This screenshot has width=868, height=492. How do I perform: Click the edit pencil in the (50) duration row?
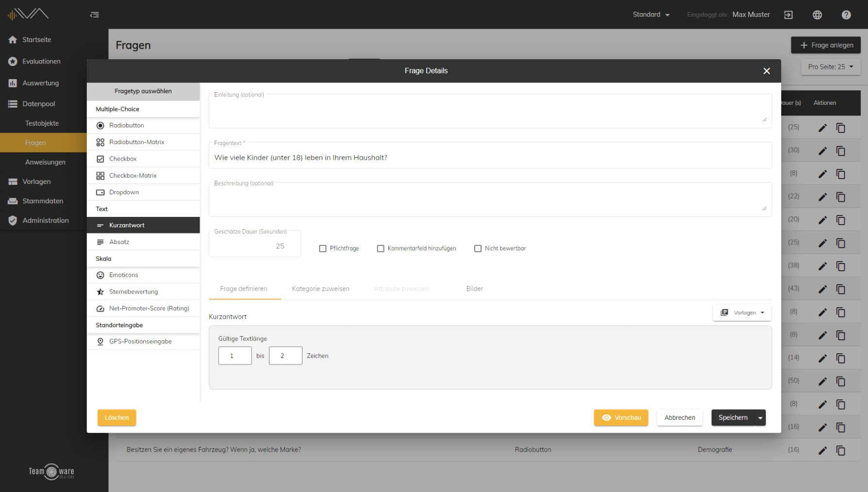click(x=822, y=381)
